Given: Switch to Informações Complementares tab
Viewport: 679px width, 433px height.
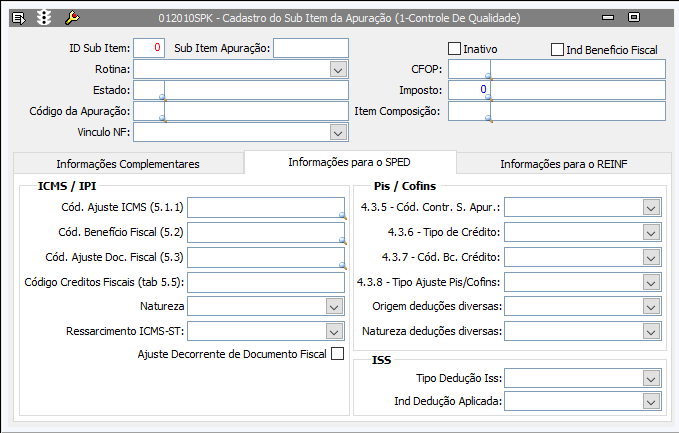Looking at the screenshot, I should 128,163.
